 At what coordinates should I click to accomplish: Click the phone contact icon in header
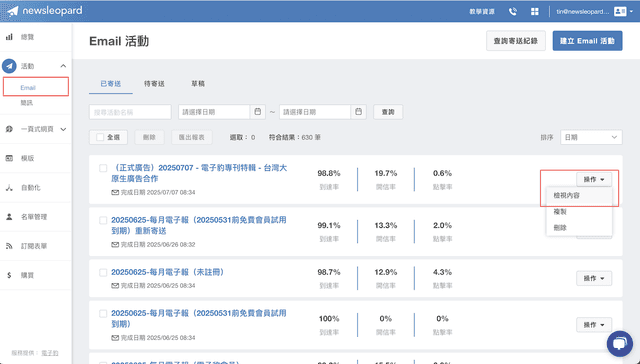point(513,11)
